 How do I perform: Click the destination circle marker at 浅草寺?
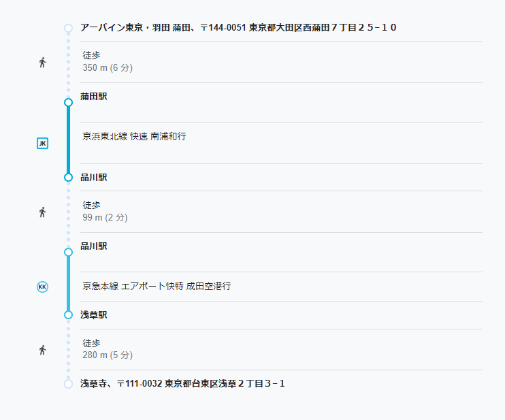point(68,384)
